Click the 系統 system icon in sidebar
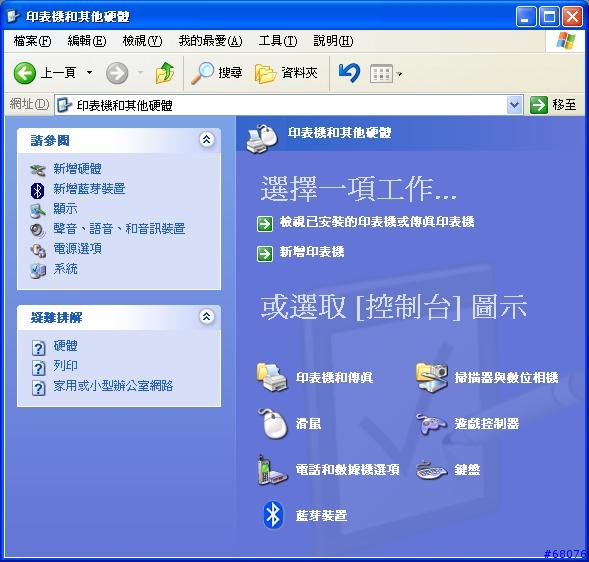The height and width of the screenshot is (562, 589). click(38, 270)
